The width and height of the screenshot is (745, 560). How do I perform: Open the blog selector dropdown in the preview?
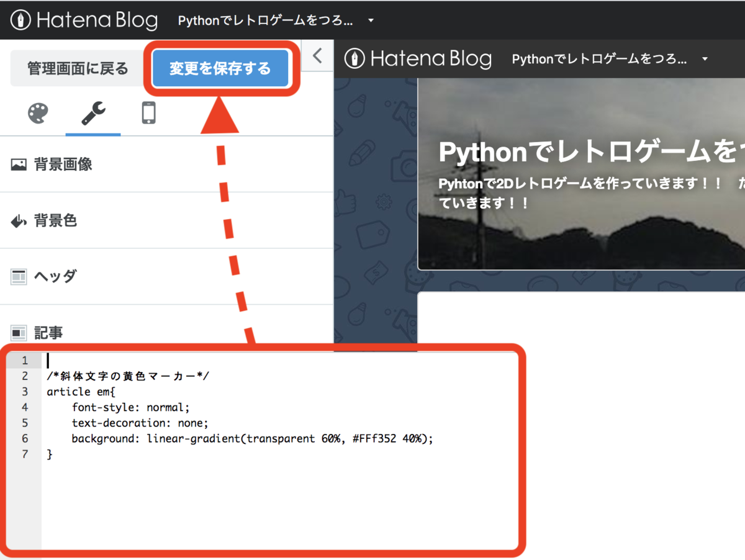click(x=705, y=59)
